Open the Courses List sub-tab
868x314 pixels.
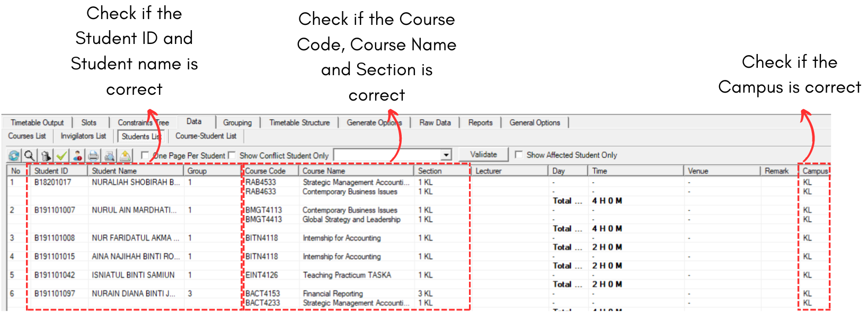[27, 136]
